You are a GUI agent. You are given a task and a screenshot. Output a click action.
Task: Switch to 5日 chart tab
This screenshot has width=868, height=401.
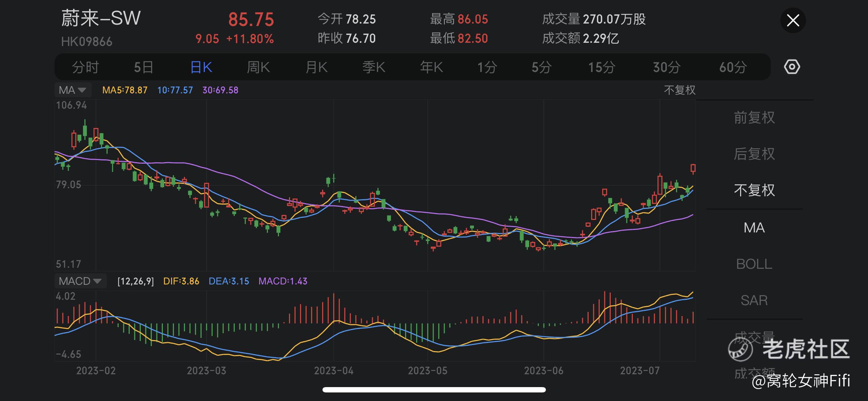click(144, 67)
